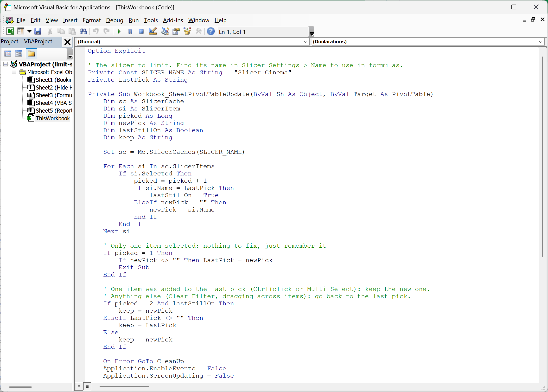Select Sheet3 (Formu in project tree
Viewport: 548px width, 392px height.
click(x=50, y=95)
